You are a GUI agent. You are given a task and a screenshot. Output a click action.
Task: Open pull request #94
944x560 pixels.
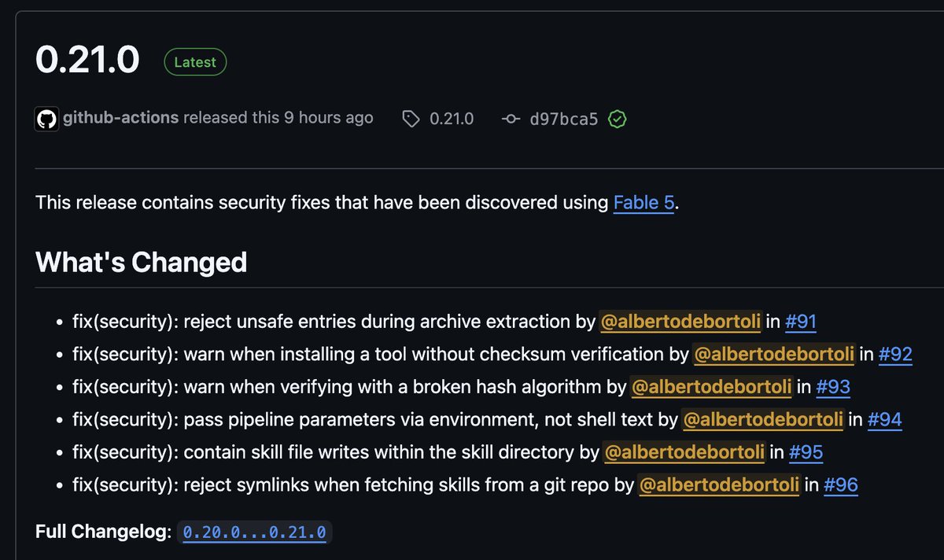tap(884, 420)
